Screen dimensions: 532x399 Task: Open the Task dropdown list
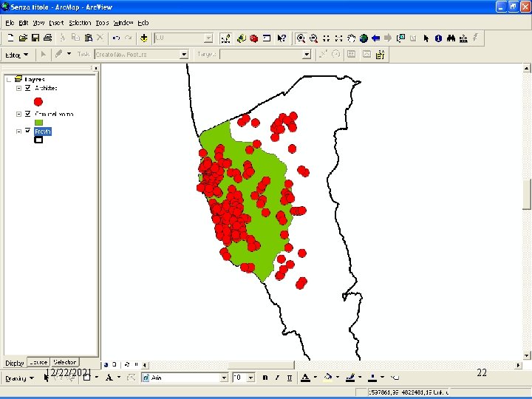[x=184, y=55]
